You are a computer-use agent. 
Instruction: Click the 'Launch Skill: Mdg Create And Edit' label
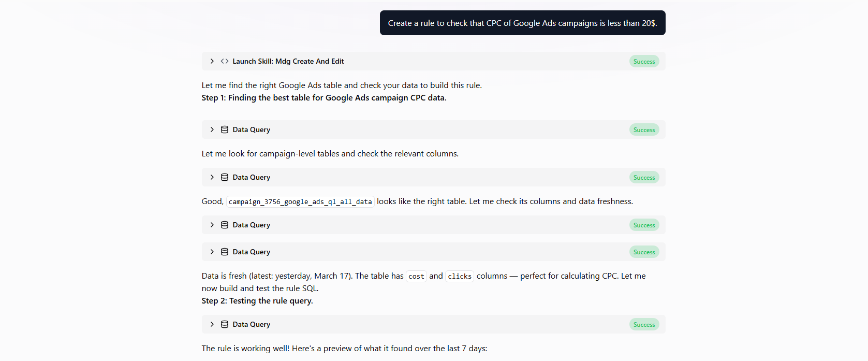(x=288, y=61)
